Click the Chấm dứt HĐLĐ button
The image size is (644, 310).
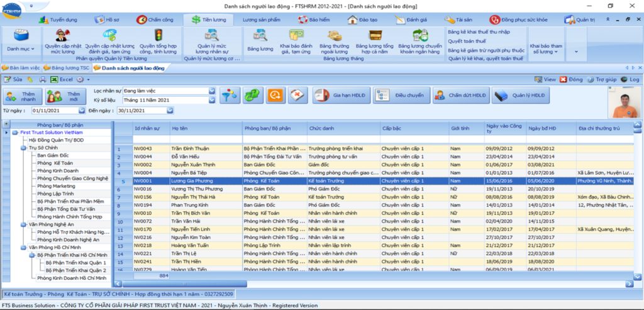pyautogui.click(x=460, y=96)
